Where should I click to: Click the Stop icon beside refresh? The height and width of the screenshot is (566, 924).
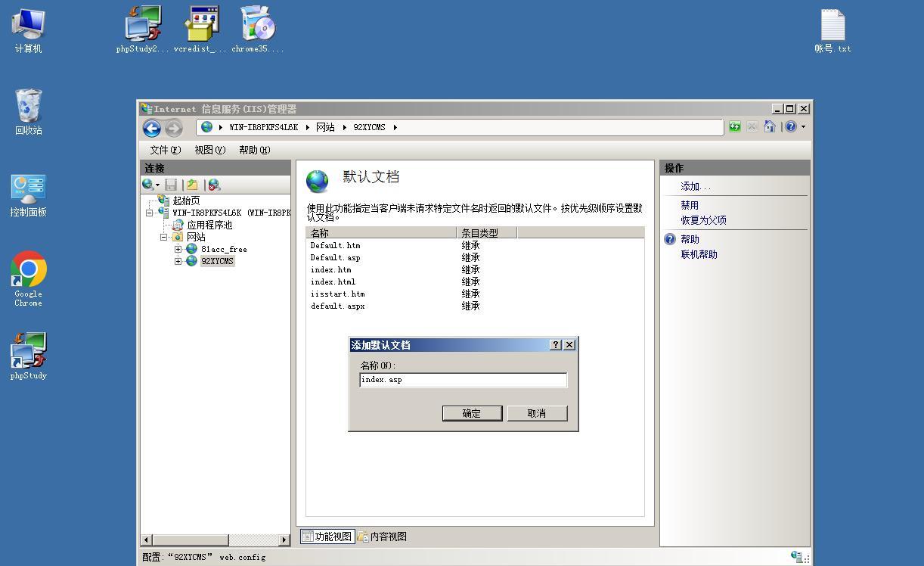coord(752,127)
